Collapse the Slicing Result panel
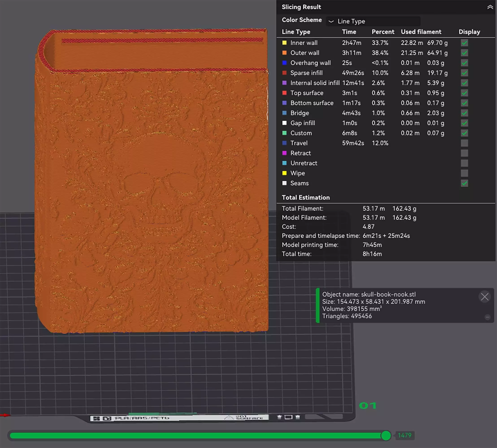The image size is (497, 448). pyautogui.click(x=490, y=7)
